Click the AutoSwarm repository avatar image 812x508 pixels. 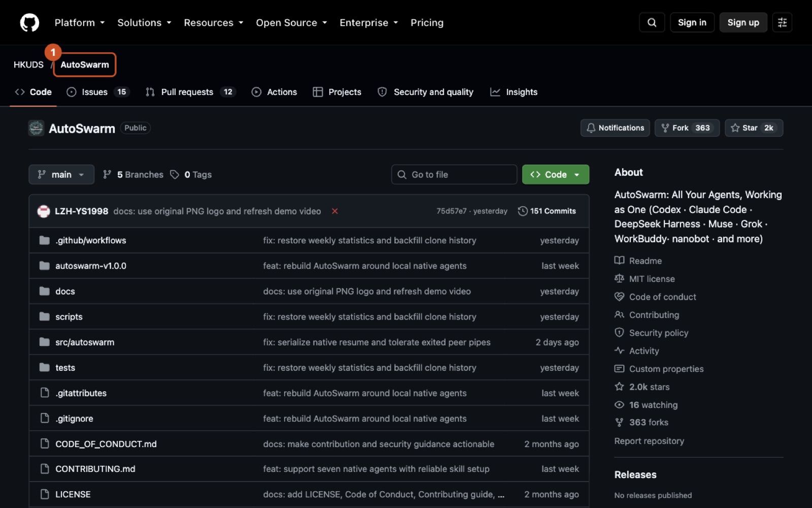[36, 128]
